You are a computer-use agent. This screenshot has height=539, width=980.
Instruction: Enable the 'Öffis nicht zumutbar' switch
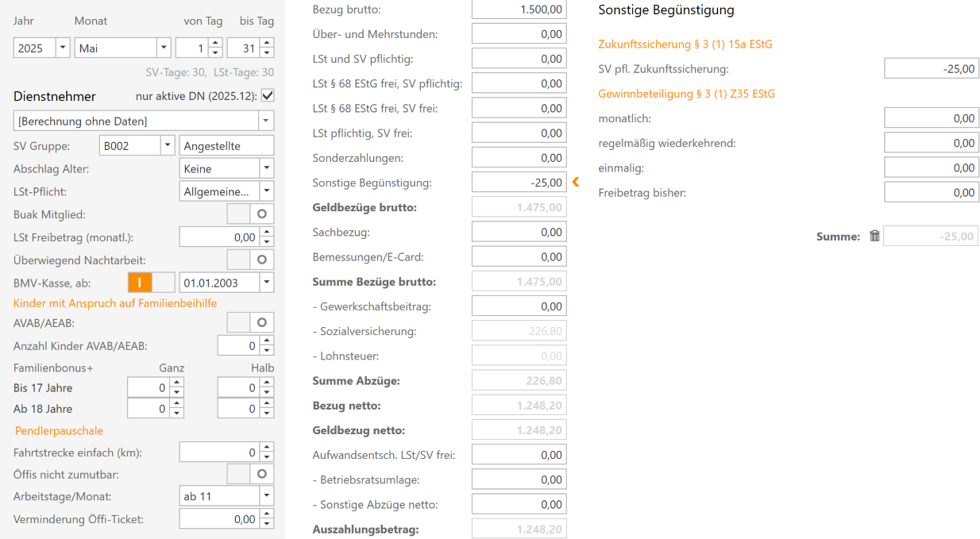[250, 474]
